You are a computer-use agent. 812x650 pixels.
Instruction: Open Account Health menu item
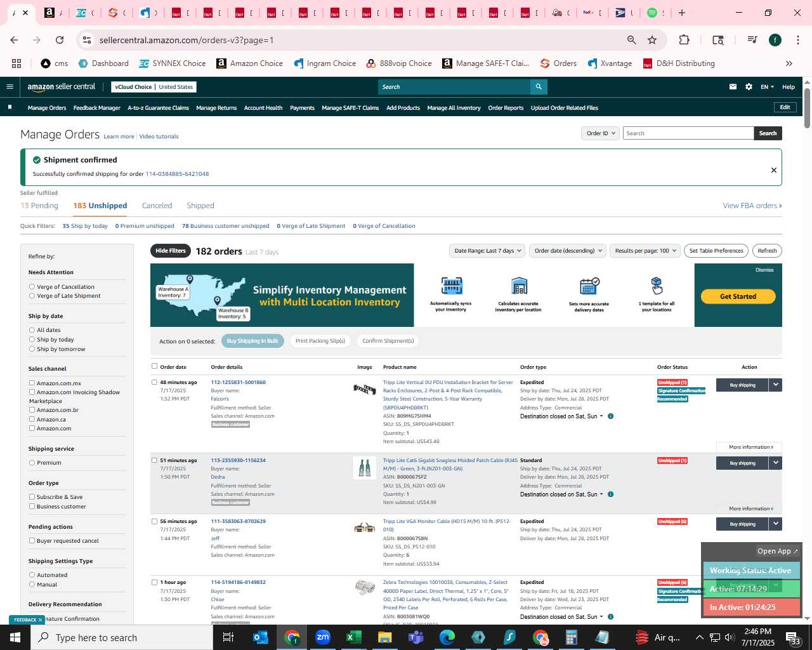click(263, 108)
